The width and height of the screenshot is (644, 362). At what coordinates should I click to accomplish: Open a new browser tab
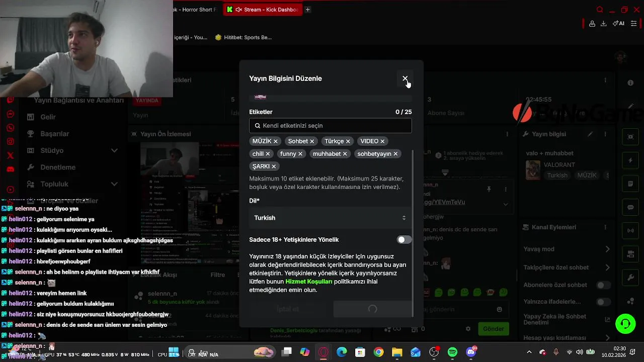pos(307,10)
